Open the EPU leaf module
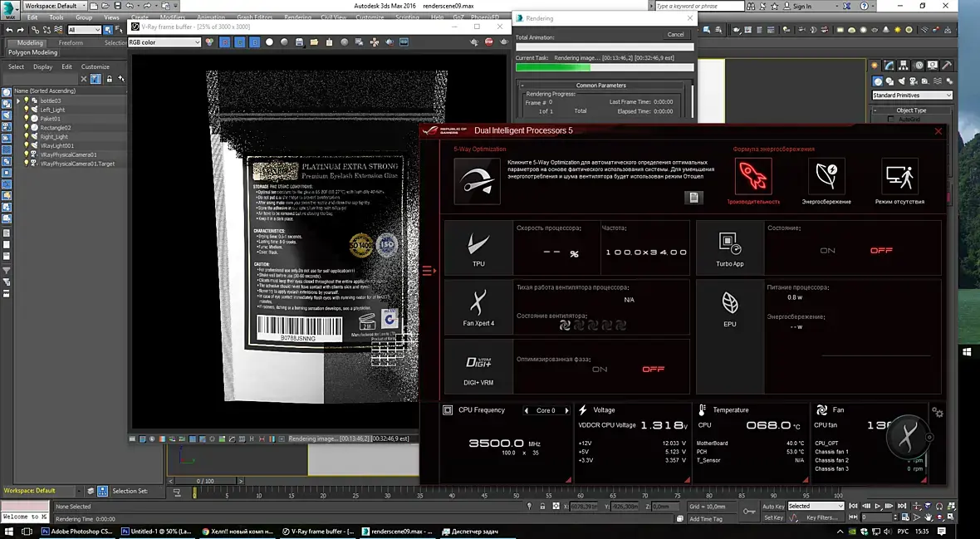Viewport: 980px width, 539px height. [729, 306]
